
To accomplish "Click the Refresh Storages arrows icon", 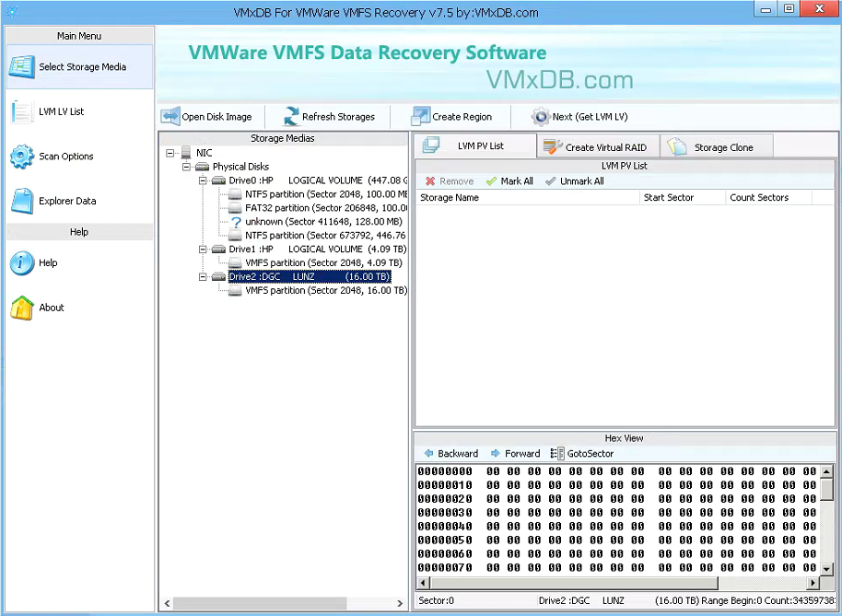I will click(291, 116).
